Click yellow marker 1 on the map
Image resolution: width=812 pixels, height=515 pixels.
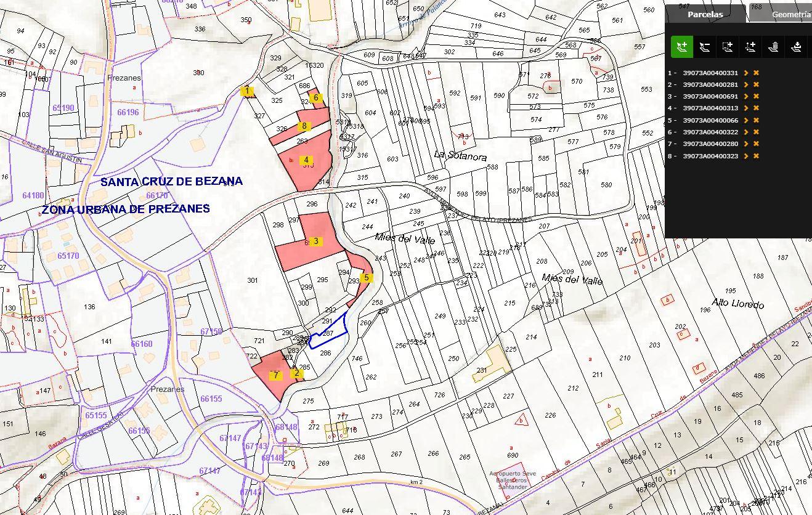pos(247,91)
